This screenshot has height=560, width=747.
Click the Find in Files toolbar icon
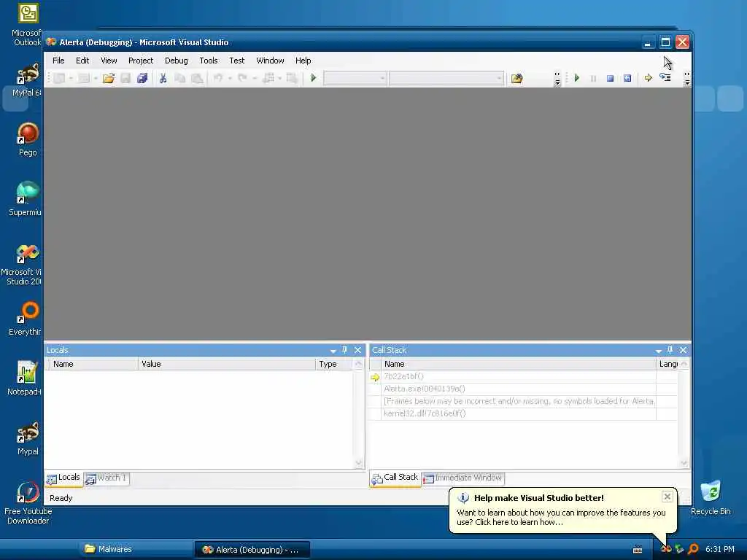517,79
